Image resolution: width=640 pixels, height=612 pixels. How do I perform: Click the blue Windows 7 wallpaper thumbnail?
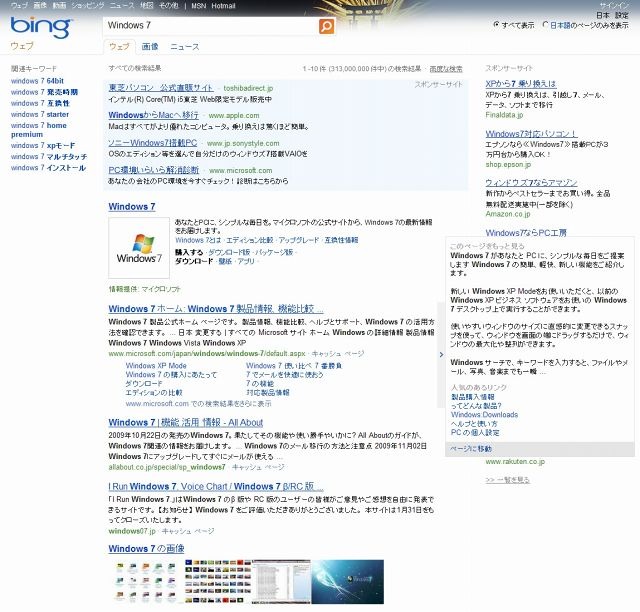tap(347, 582)
